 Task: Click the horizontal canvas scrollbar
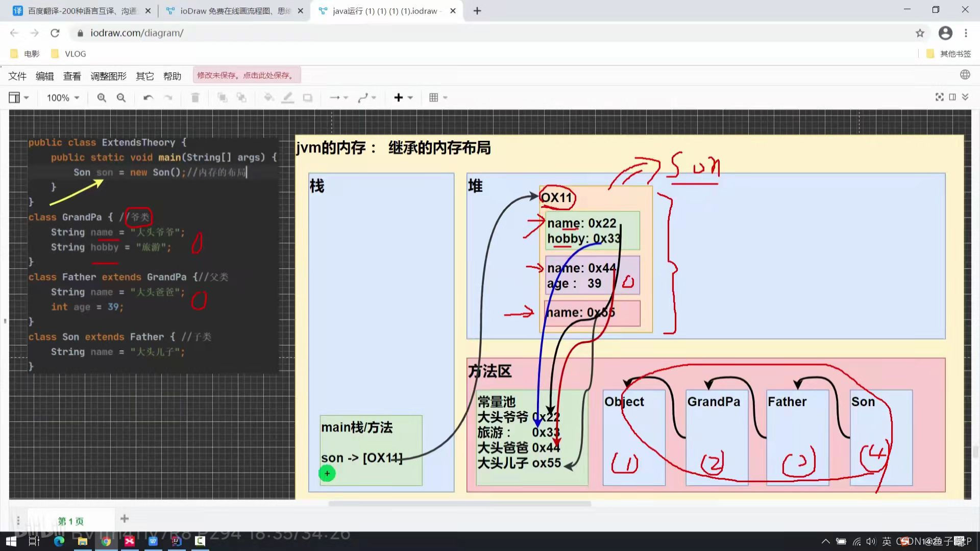(x=459, y=504)
